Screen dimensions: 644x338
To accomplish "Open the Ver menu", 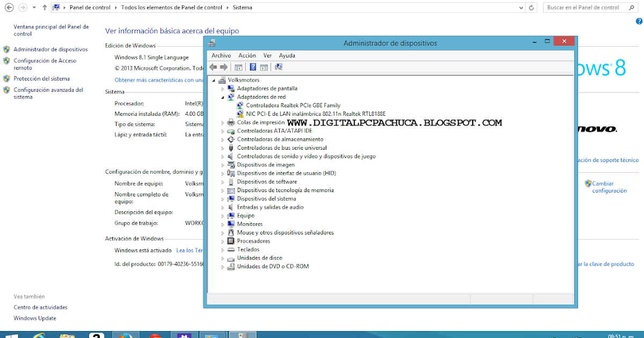I will (268, 55).
